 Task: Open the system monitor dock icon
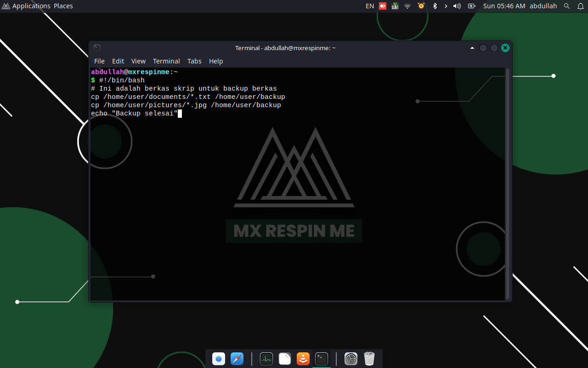point(266,358)
